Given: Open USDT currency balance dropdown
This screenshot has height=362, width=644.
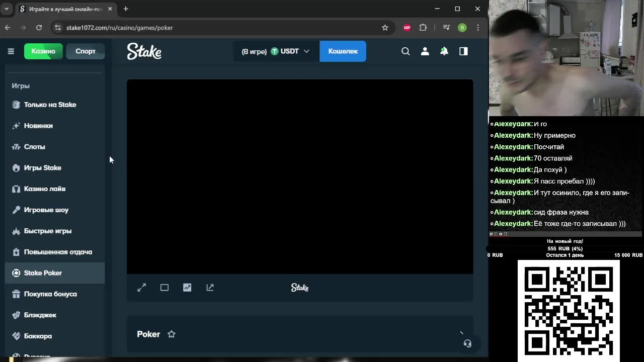Looking at the screenshot, I should pos(275,51).
